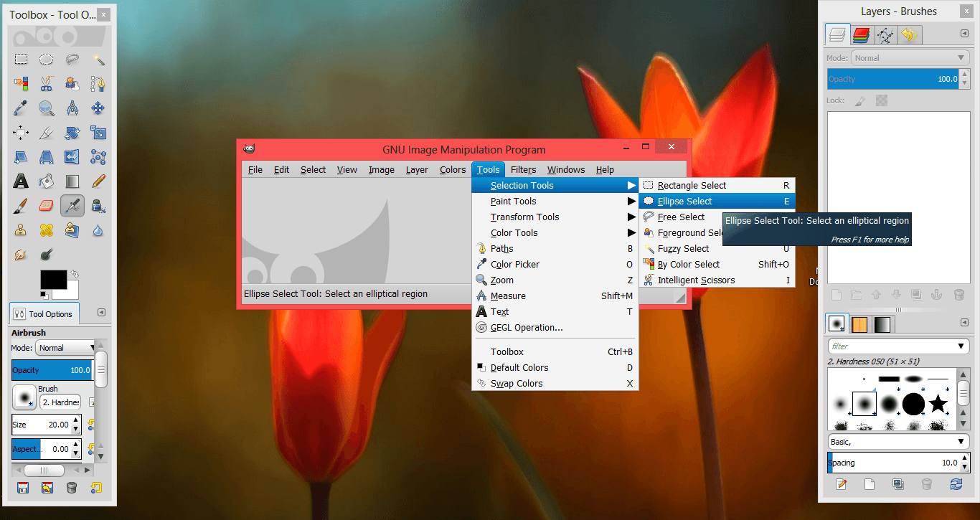Pick the Ellipse Select tool icon in Toolbox

pyautogui.click(x=47, y=60)
